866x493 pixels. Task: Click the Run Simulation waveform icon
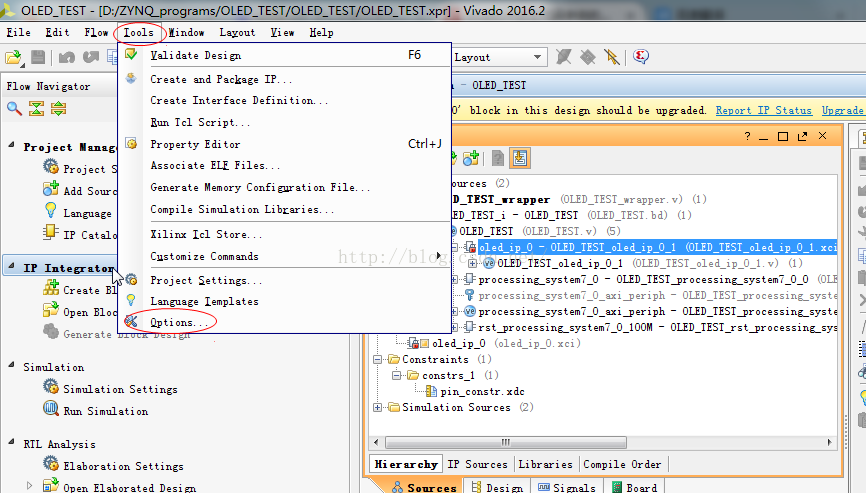[x=51, y=409]
